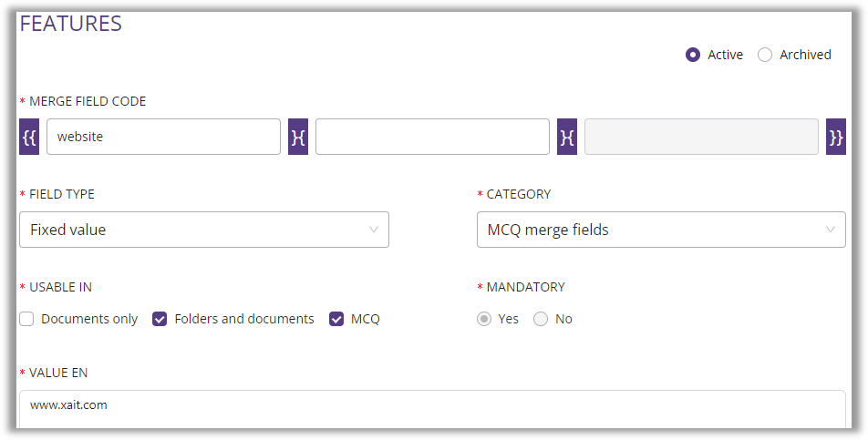The width and height of the screenshot is (868, 440).
Task: Click the closing double-brace merge field icon
Action: click(x=836, y=137)
